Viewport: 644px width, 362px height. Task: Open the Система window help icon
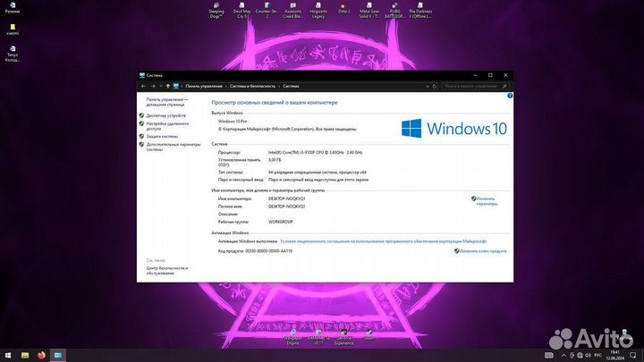coord(510,96)
